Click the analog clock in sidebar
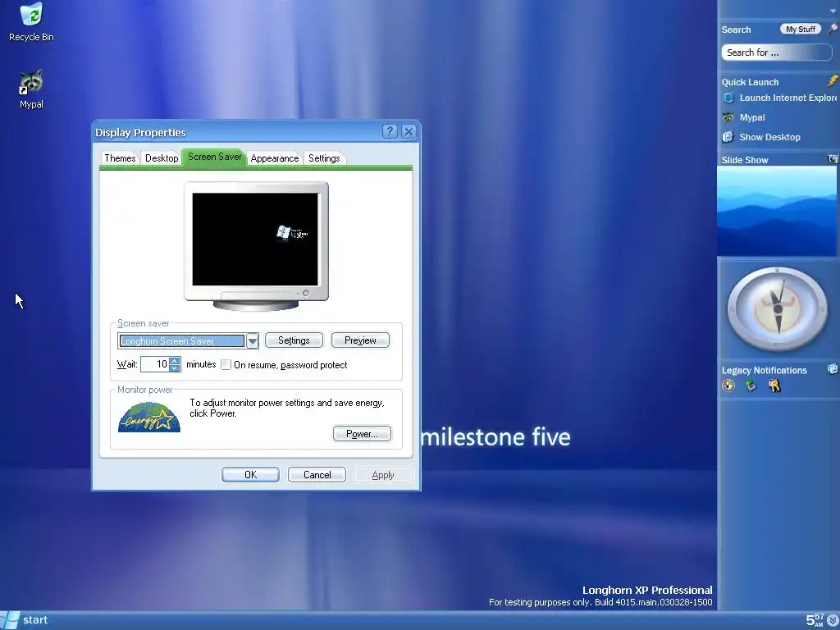 click(x=778, y=308)
